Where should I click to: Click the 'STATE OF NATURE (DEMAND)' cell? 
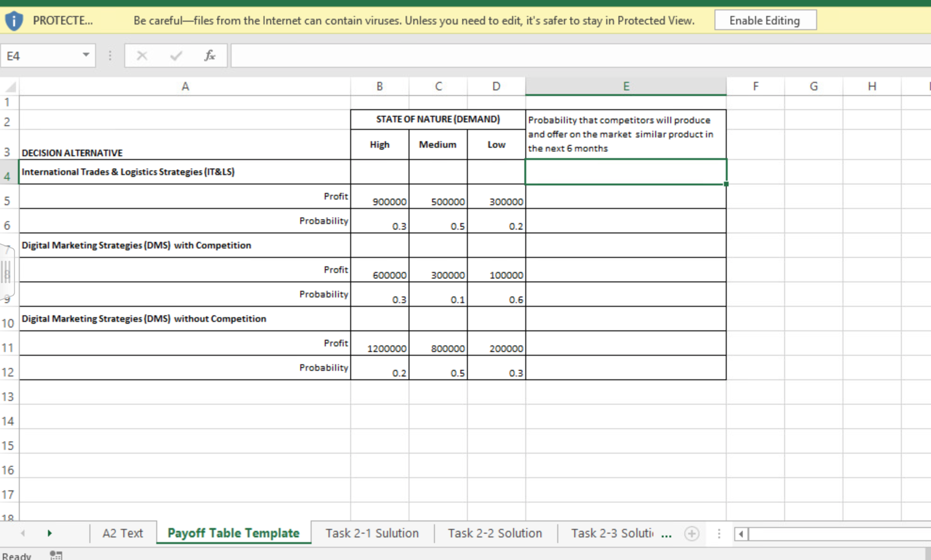coord(438,120)
